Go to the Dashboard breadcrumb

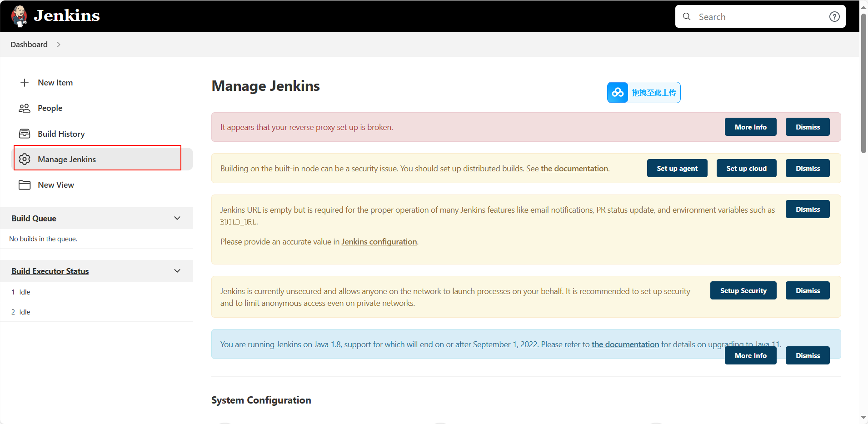pyautogui.click(x=29, y=45)
